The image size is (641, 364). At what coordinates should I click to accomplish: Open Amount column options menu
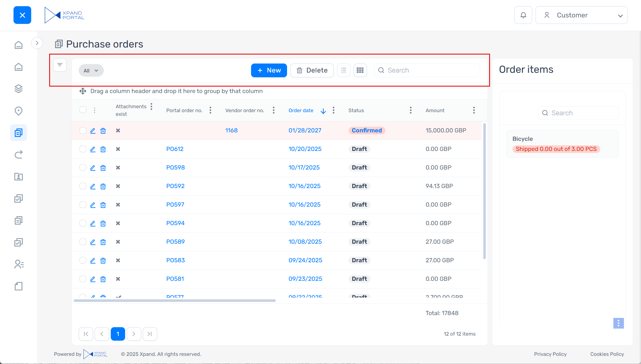tap(474, 110)
